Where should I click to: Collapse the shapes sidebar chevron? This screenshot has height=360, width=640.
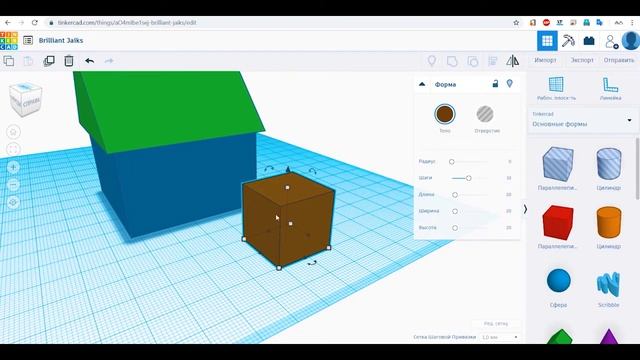coord(525,209)
